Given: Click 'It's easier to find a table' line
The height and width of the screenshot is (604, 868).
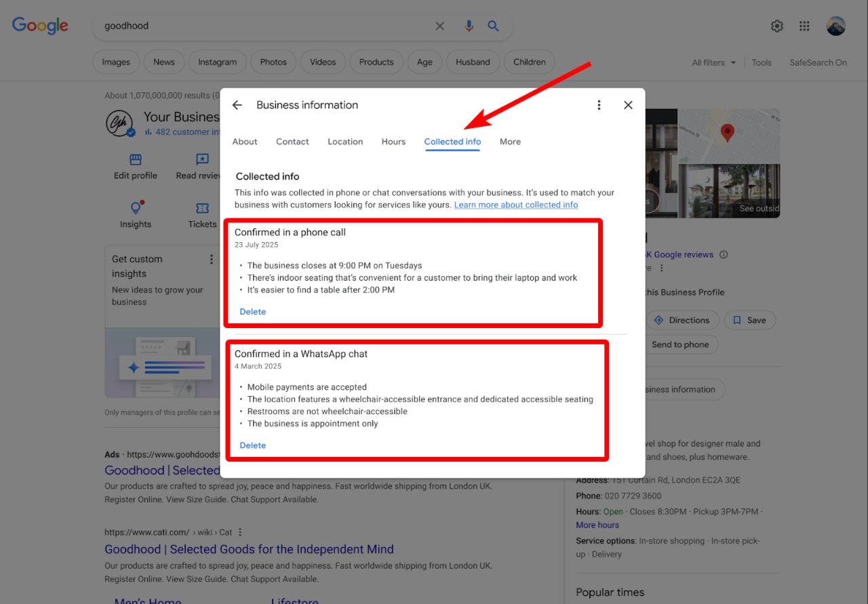Looking at the screenshot, I should [x=321, y=290].
